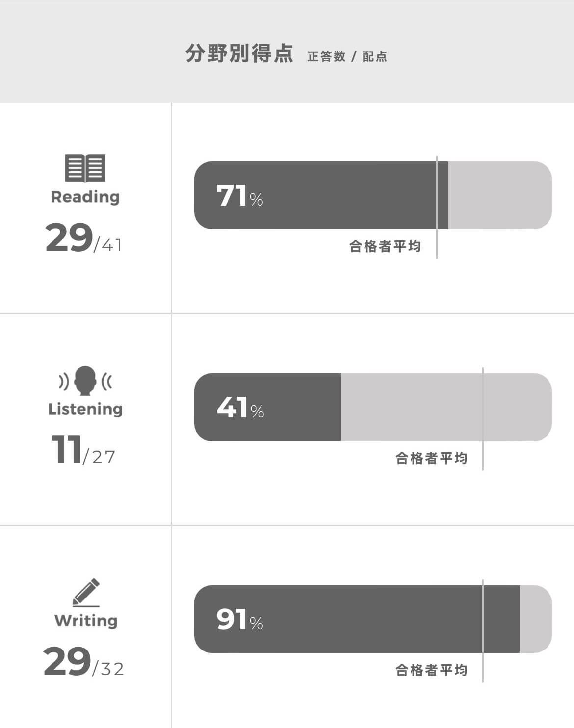Click the pencil Writing icon
Image resolution: width=574 pixels, height=728 pixels.
tap(86, 593)
